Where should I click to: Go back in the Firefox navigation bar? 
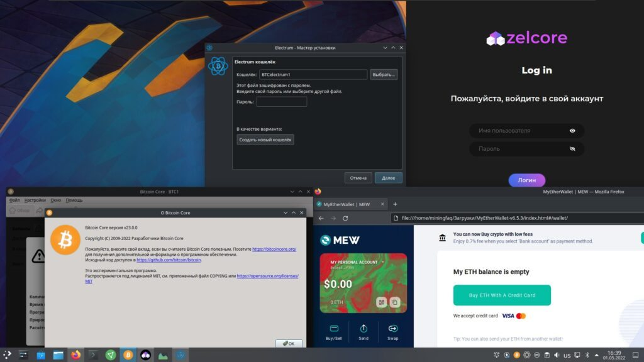[x=321, y=218]
